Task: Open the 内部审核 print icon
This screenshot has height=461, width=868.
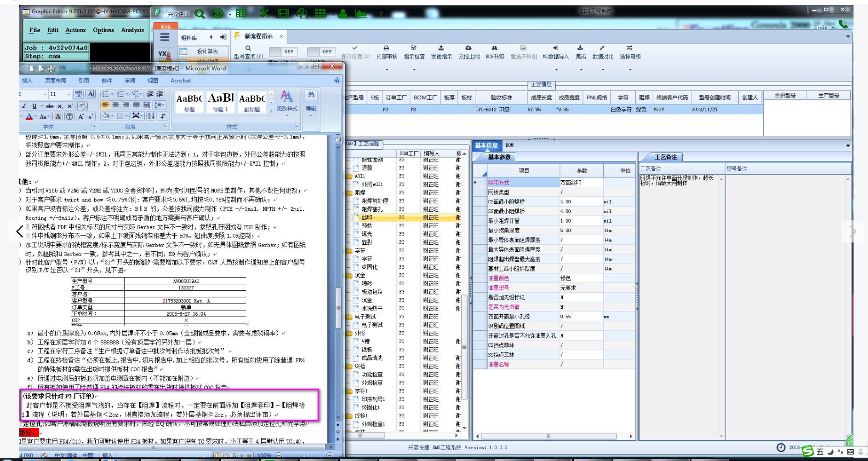Action: 386,48
